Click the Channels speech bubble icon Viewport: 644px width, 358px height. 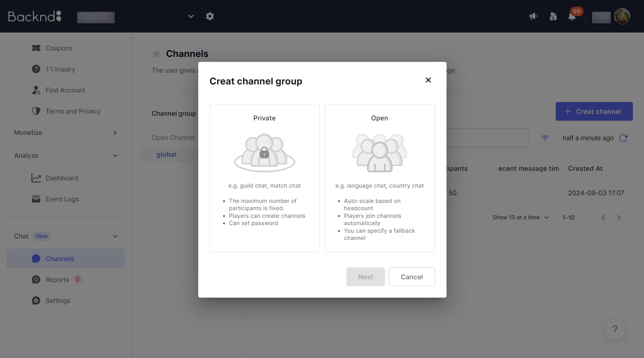36,258
